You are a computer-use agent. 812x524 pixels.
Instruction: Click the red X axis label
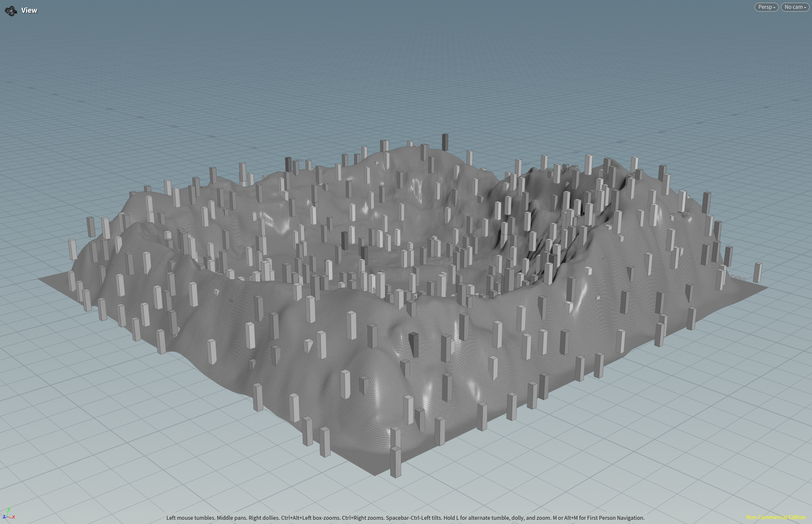tap(14, 517)
